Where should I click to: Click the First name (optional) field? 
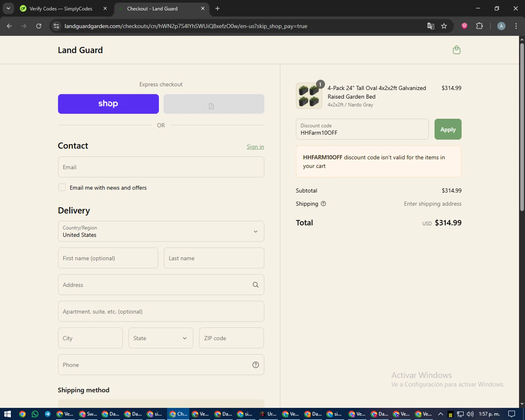click(x=108, y=258)
